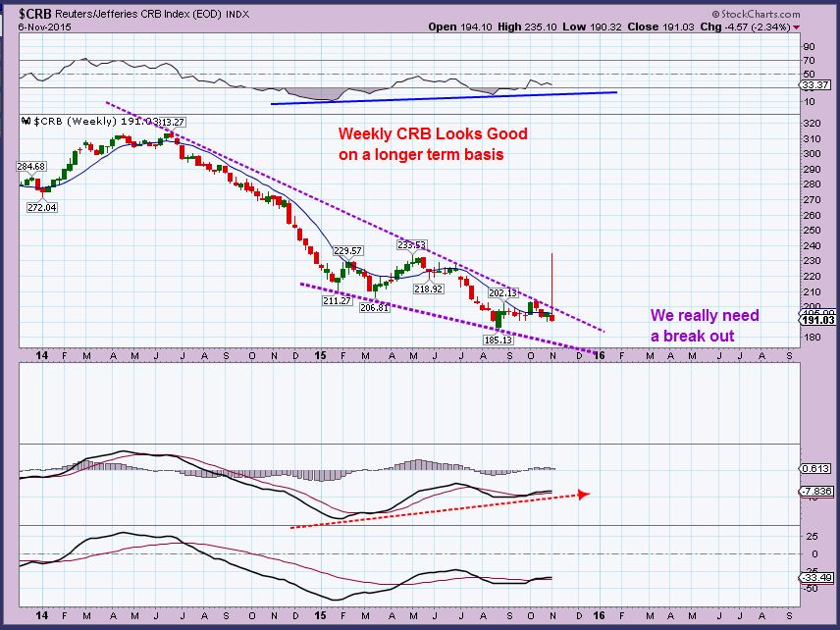840x630 pixels.
Task: Click the 180 price axis label
Action: point(814,338)
